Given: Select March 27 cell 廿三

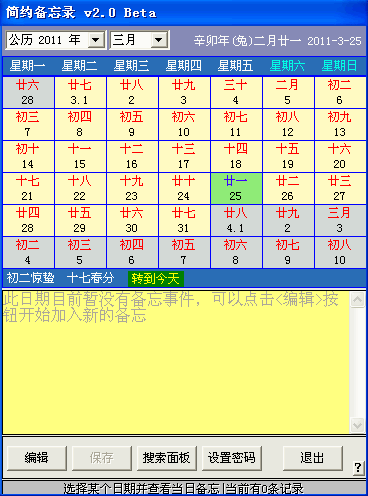Looking at the screenshot, I should point(340,188).
